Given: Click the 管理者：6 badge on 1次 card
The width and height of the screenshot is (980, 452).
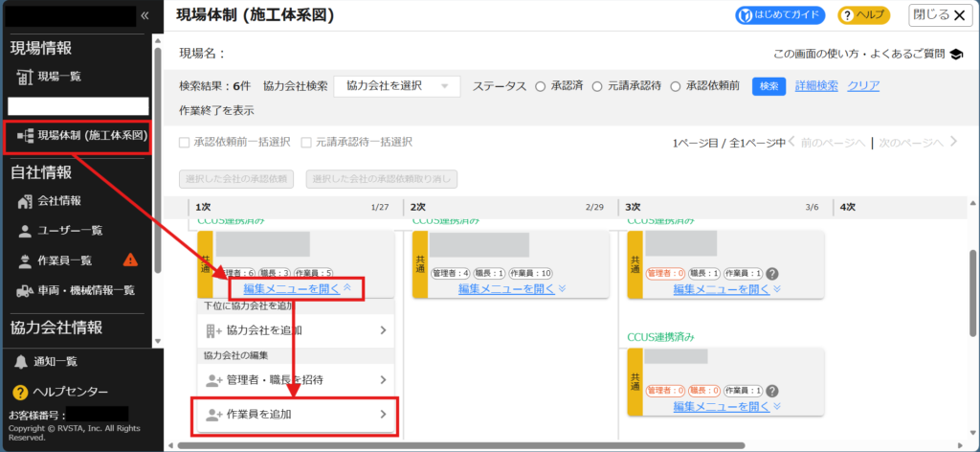Looking at the screenshot, I should tap(235, 273).
